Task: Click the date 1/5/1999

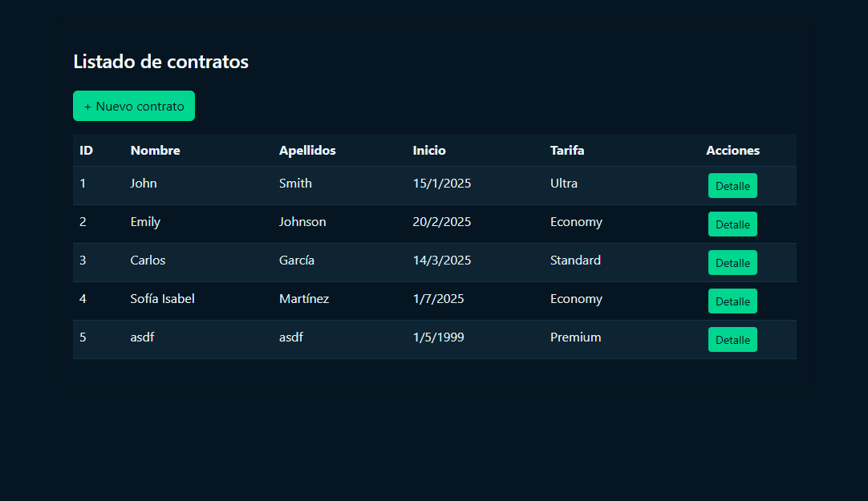Action: tap(438, 337)
